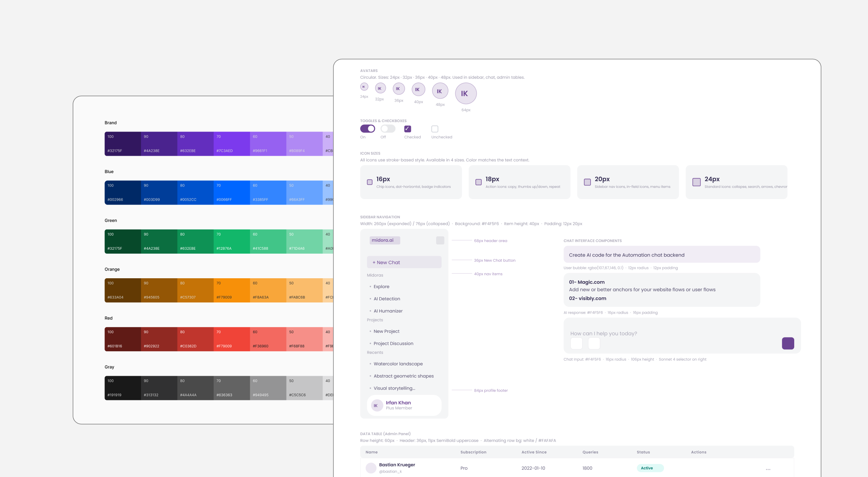868x477 pixels.
Task: Pick the Blue 70 swatch #0066FF
Action: coord(232,193)
